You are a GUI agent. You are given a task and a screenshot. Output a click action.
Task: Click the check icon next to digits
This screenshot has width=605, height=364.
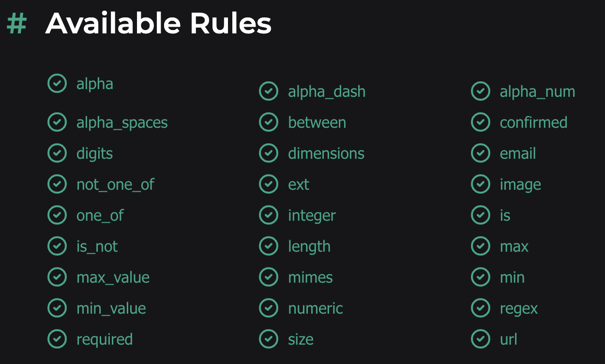click(x=57, y=153)
